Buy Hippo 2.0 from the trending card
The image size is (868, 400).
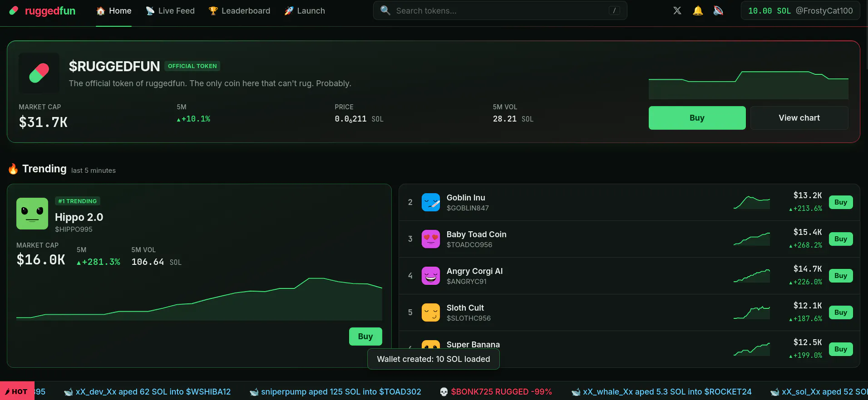tap(365, 337)
